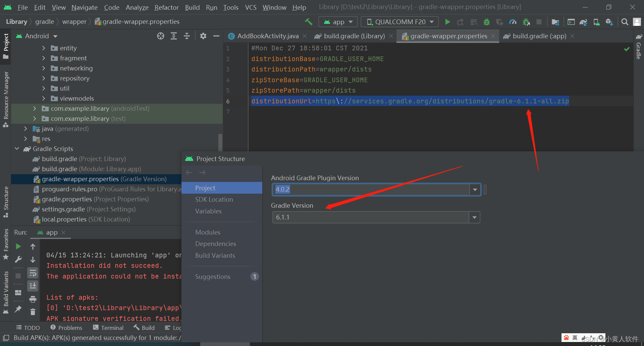Expand the networking package folder
The width and height of the screenshot is (644, 346).
pos(44,68)
